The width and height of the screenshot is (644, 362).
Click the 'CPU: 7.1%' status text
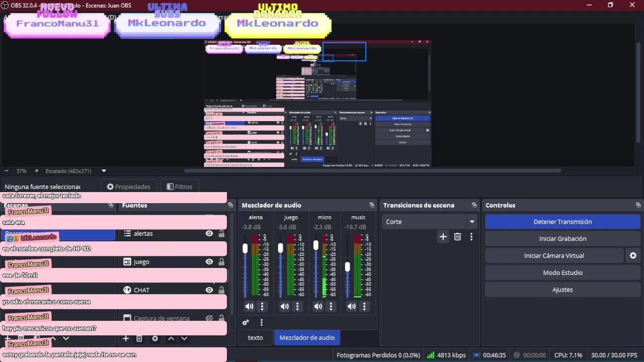click(x=568, y=355)
